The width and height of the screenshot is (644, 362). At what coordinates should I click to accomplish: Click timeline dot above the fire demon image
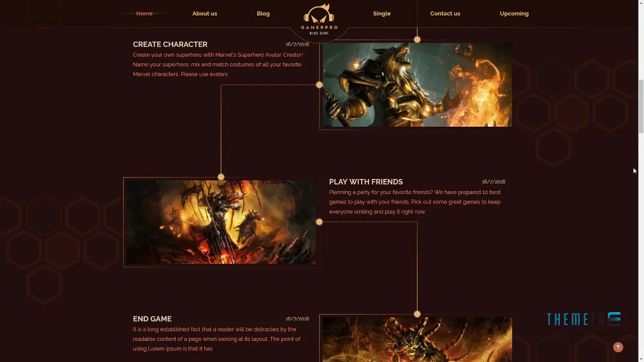coord(221,176)
